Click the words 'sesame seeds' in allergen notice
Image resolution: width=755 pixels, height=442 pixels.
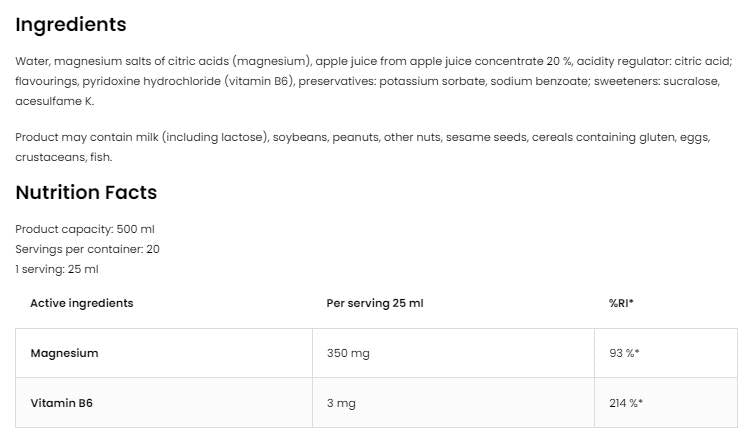click(x=479, y=137)
